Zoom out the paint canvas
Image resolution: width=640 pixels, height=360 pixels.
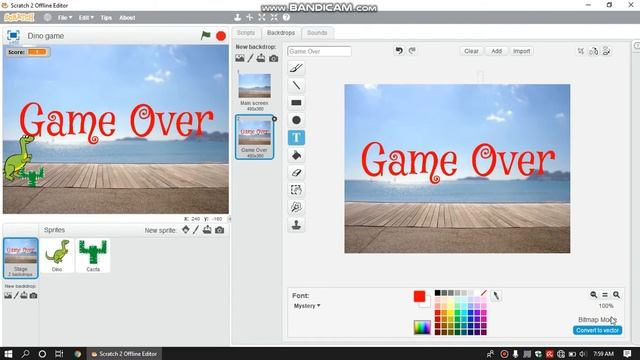coord(593,295)
